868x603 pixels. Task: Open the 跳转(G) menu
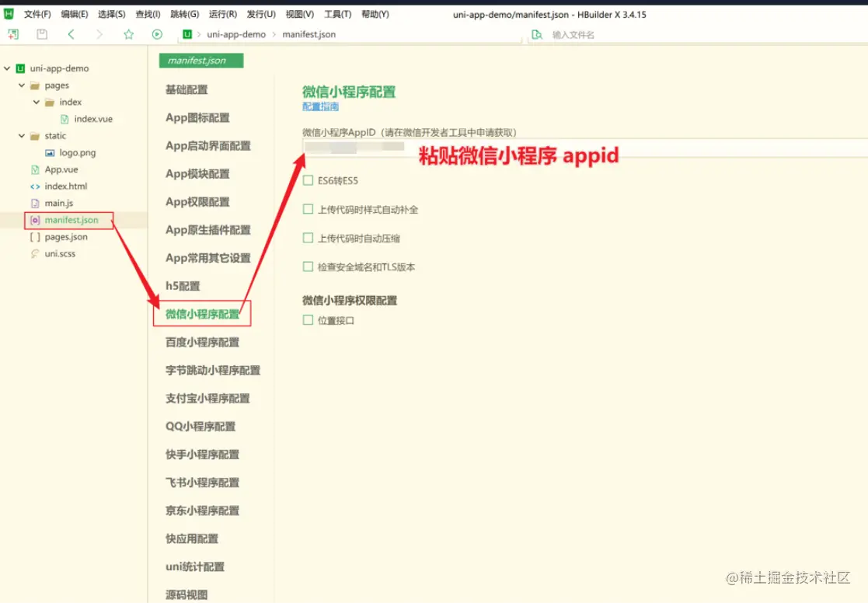[x=184, y=15]
